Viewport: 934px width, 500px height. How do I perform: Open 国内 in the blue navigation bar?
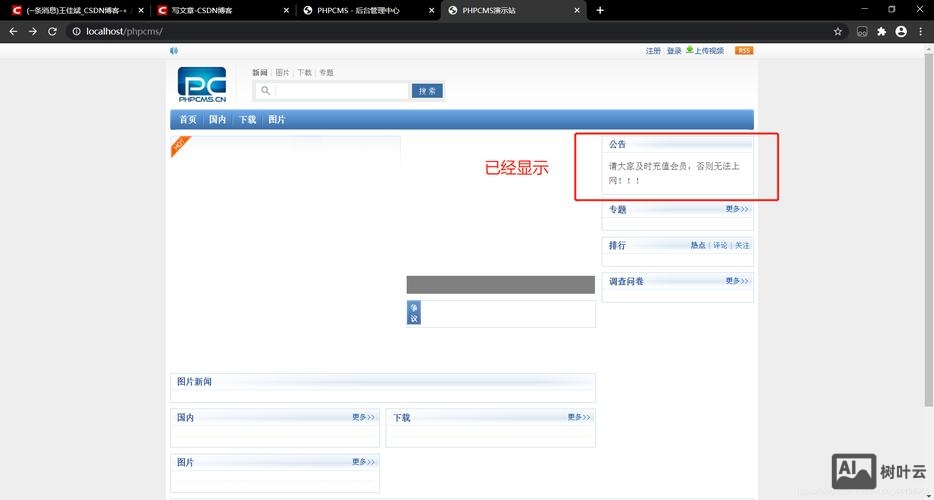[217, 120]
